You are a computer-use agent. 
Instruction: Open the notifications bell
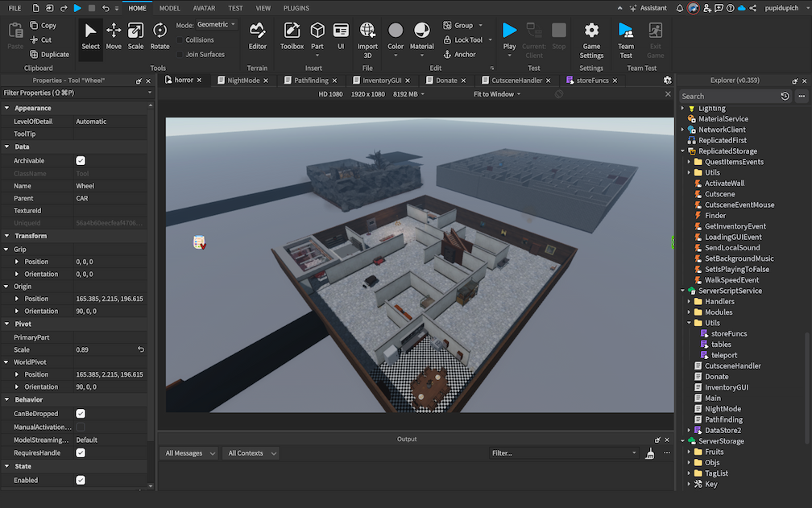(680, 8)
